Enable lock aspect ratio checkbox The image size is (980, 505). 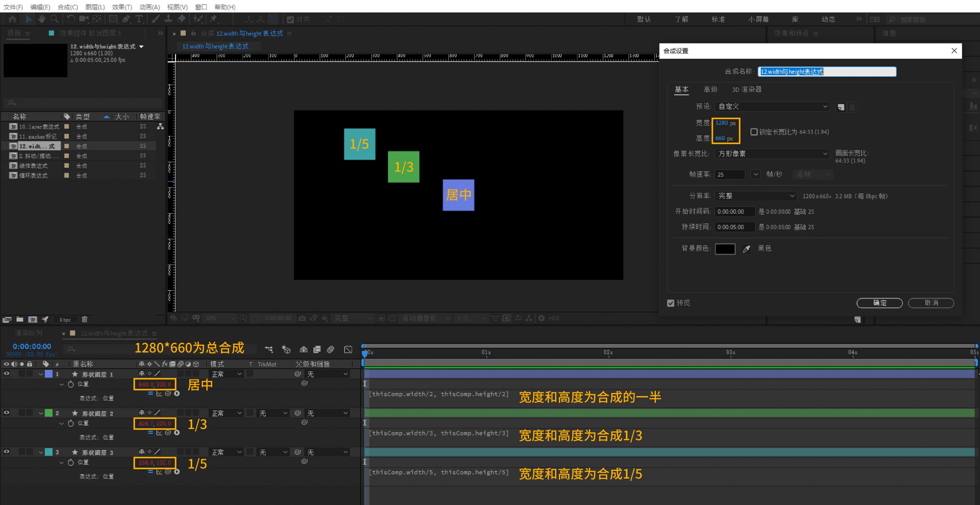pyautogui.click(x=754, y=132)
